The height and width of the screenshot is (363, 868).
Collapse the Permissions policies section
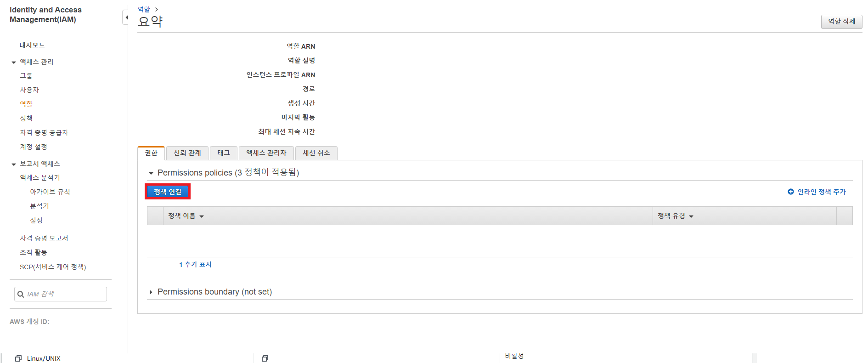(x=151, y=173)
